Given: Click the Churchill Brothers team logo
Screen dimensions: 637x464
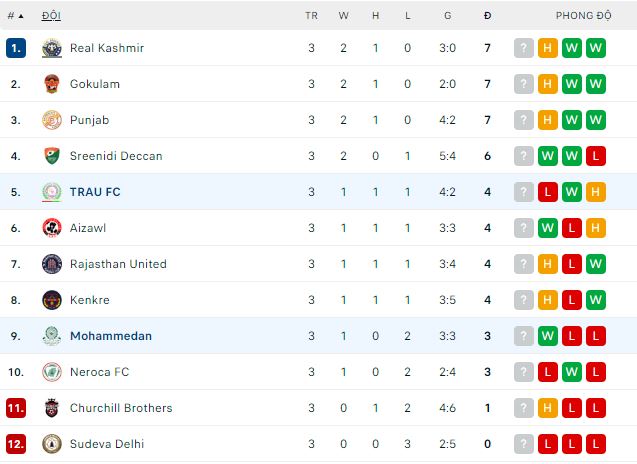Looking at the screenshot, I should coord(51,408).
